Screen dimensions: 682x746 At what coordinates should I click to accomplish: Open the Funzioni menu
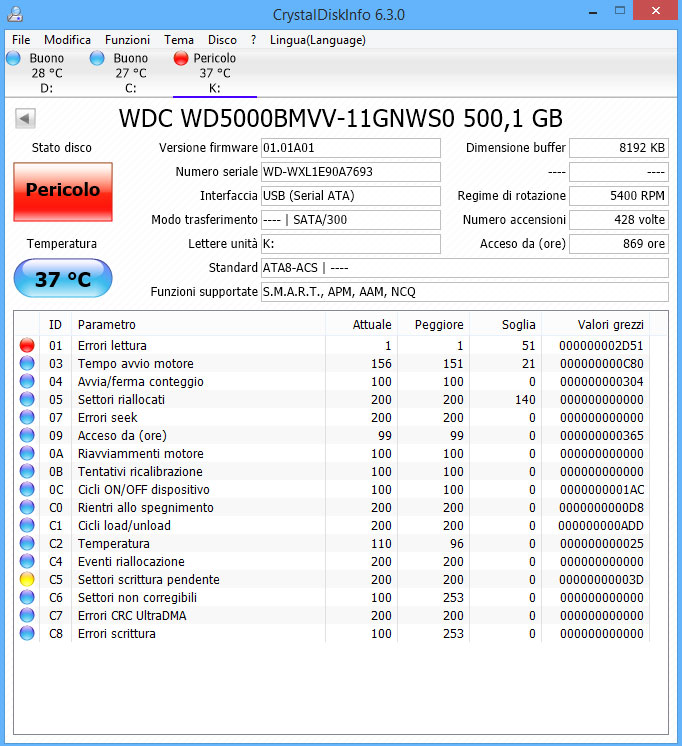[127, 40]
